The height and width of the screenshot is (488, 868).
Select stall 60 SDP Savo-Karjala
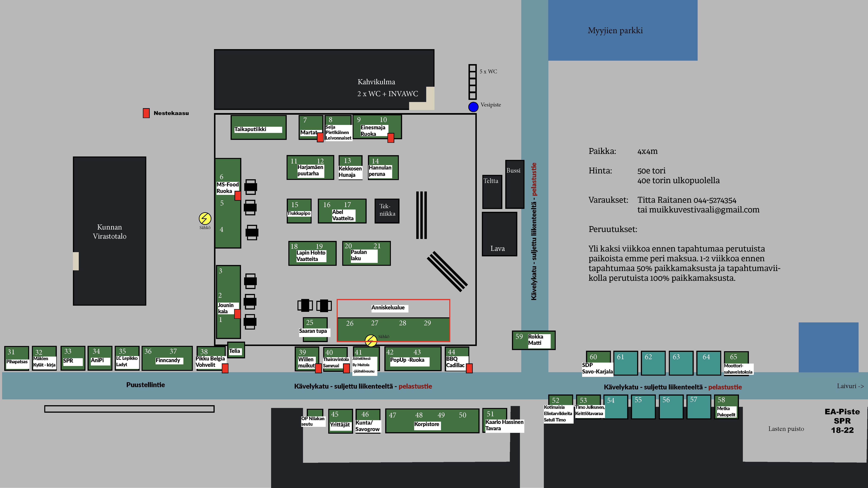[x=597, y=363]
